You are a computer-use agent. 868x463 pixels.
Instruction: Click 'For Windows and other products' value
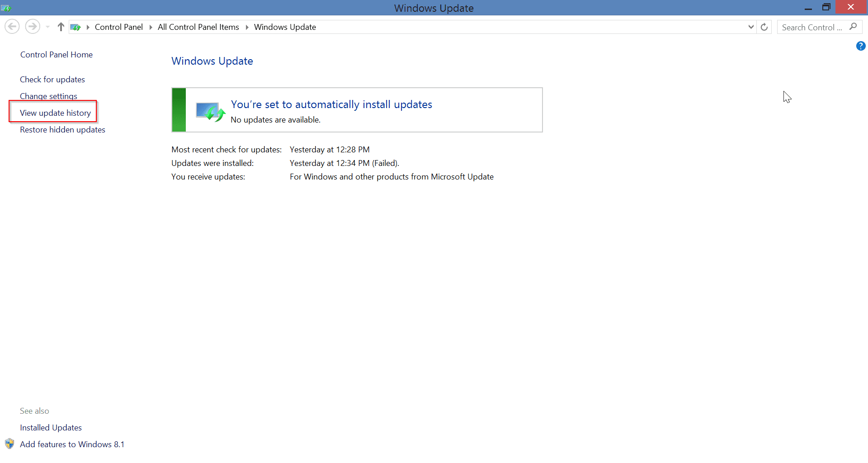392,177
